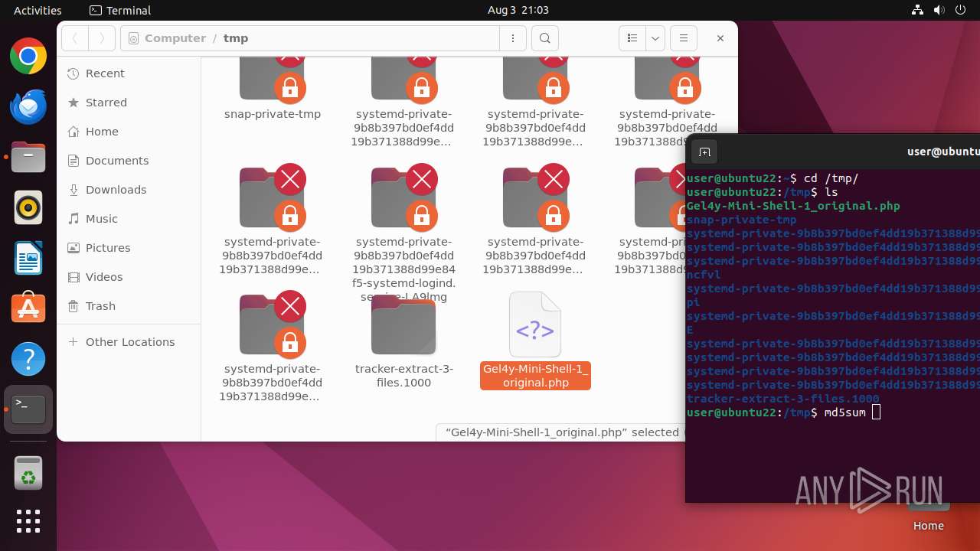This screenshot has height=551, width=980.
Task: Open Ubuntu Software from the dock
Action: [28, 308]
